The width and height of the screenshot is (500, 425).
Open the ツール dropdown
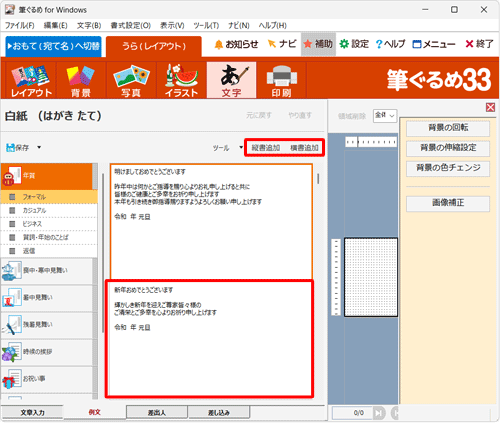coord(228,147)
